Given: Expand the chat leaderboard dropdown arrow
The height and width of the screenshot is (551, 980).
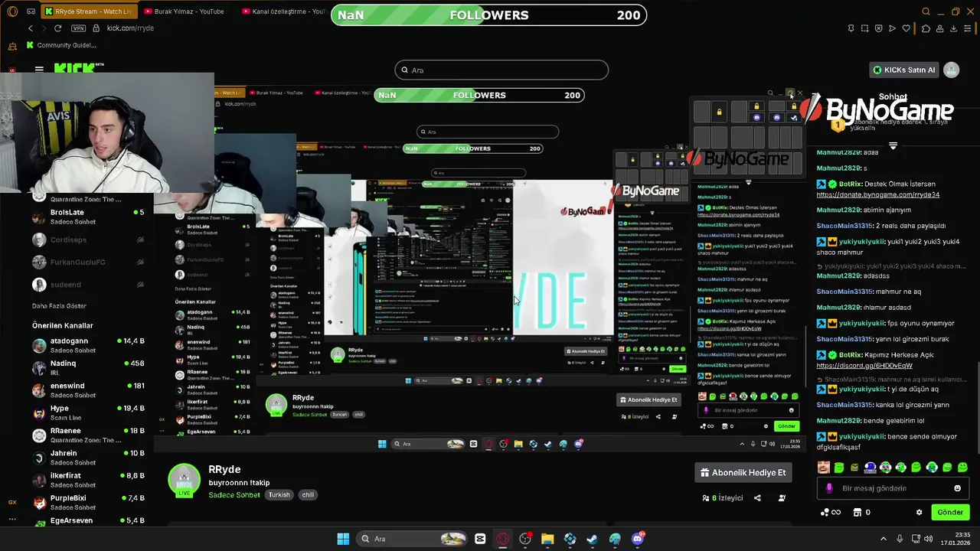Looking at the screenshot, I should tap(893, 145).
